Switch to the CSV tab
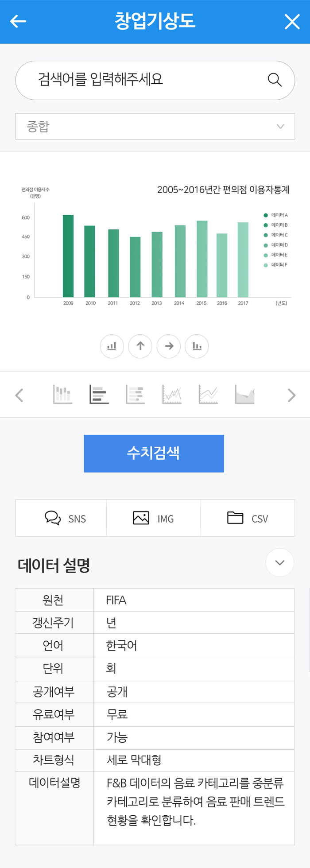 [248, 518]
